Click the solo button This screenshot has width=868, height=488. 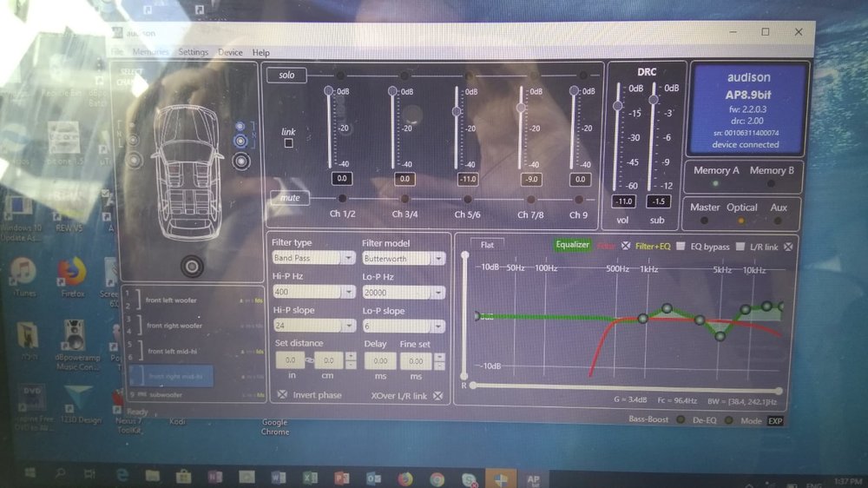click(x=286, y=75)
